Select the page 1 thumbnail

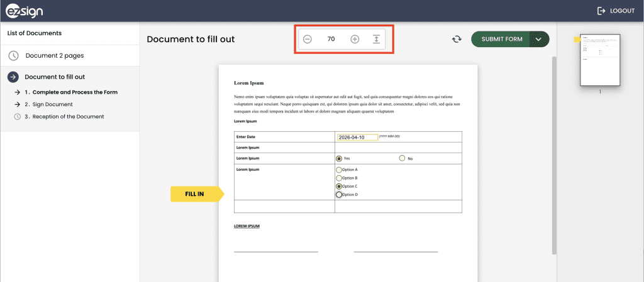(600, 60)
